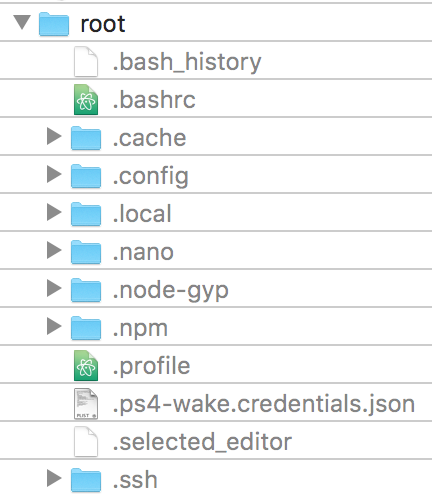Click the .node-gyp folder icon

pyautogui.click(x=86, y=290)
